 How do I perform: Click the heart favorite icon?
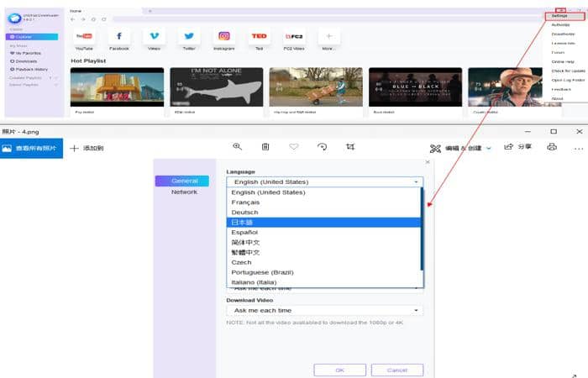pyautogui.click(x=294, y=147)
